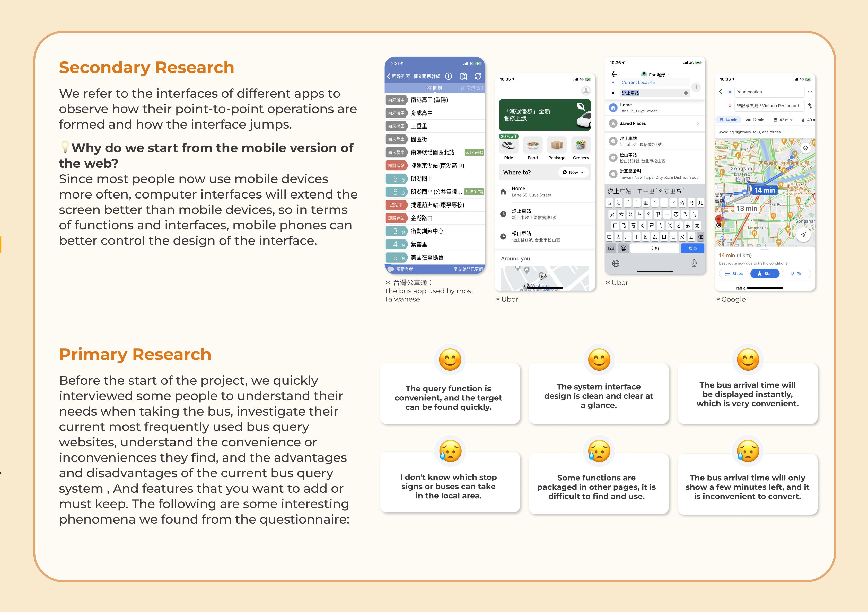
Task: Clear the 汐止車站 destination field
Action: point(686,93)
